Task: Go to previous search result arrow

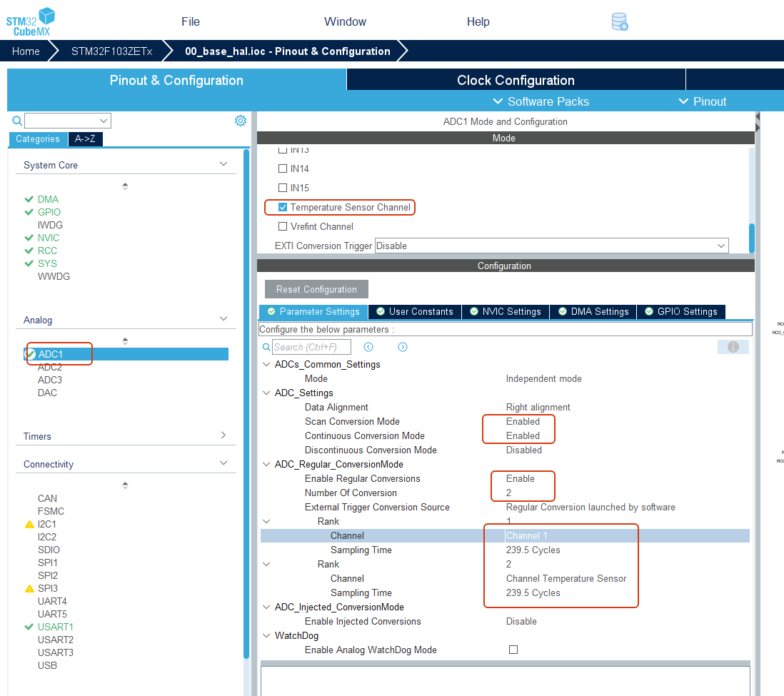Action: (368, 347)
